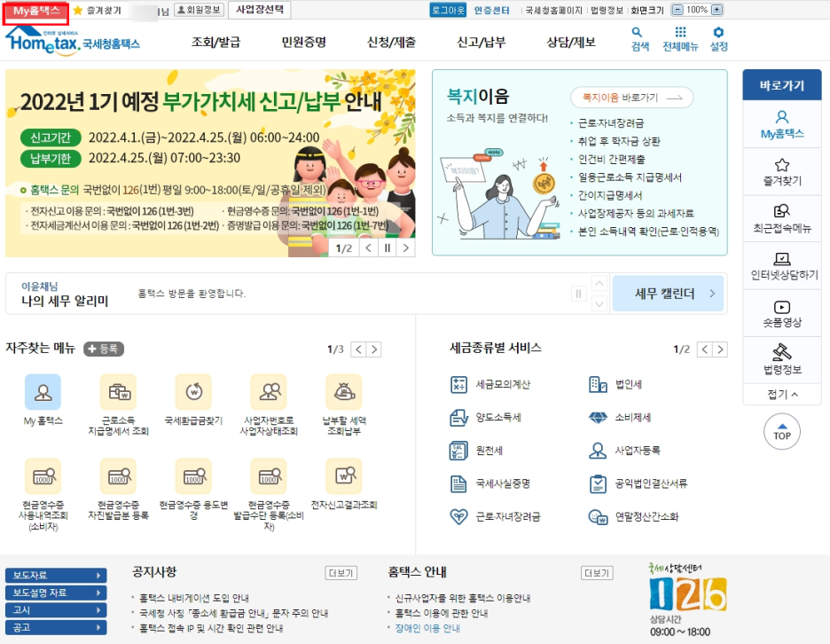
Task: Go to previous 세금종류별 서비스 page
Action: pyautogui.click(x=705, y=349)
